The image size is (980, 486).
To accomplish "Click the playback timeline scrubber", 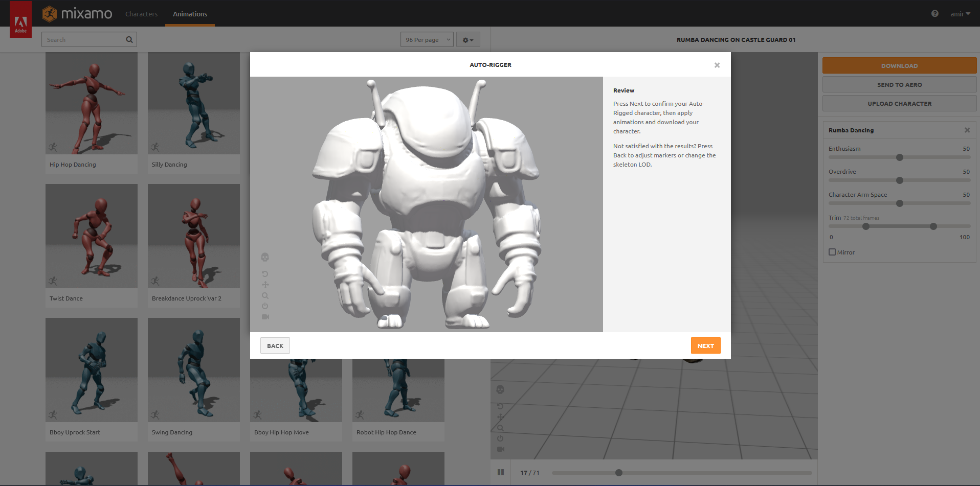I will pyautogui.click(x=619, y=473).
